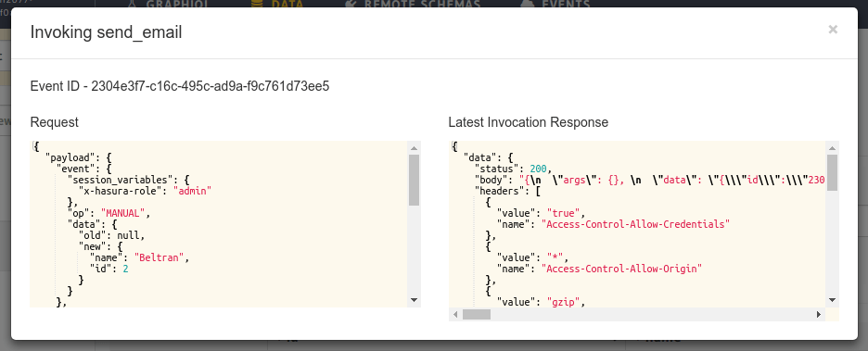Screen dimensions: 868x351
Task: Click the "admin" role value
Action: click(193, 191)
